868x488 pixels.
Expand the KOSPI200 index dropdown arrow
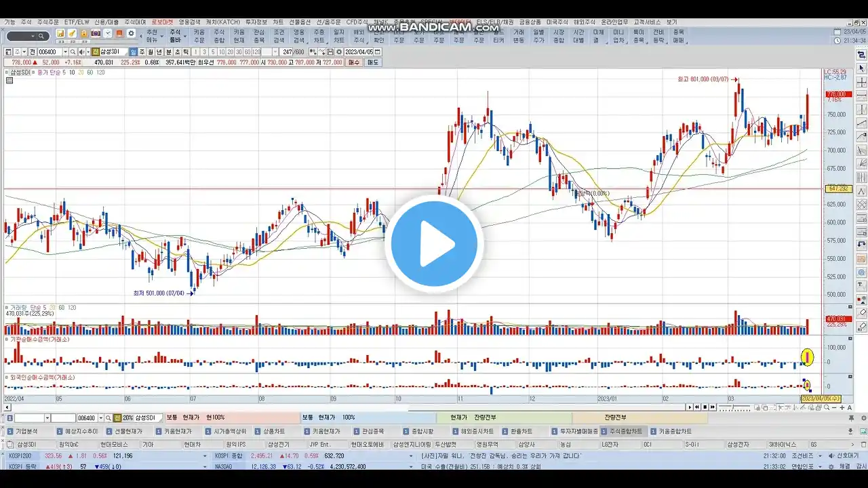(x=205, y=456)
